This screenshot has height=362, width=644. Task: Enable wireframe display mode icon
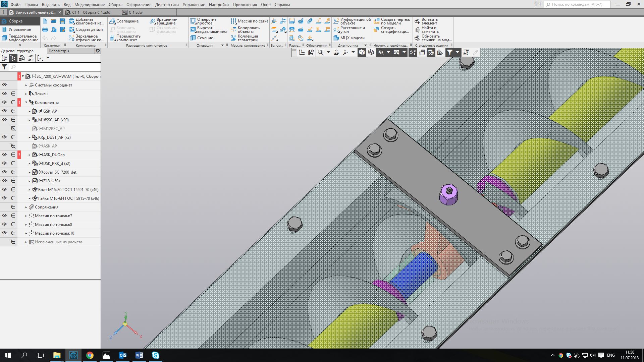[x=371, y=52]
